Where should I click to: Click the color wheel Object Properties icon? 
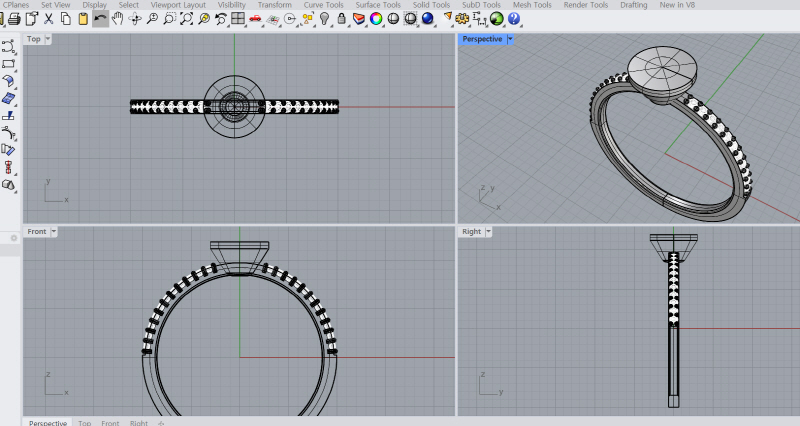(376, 19)
